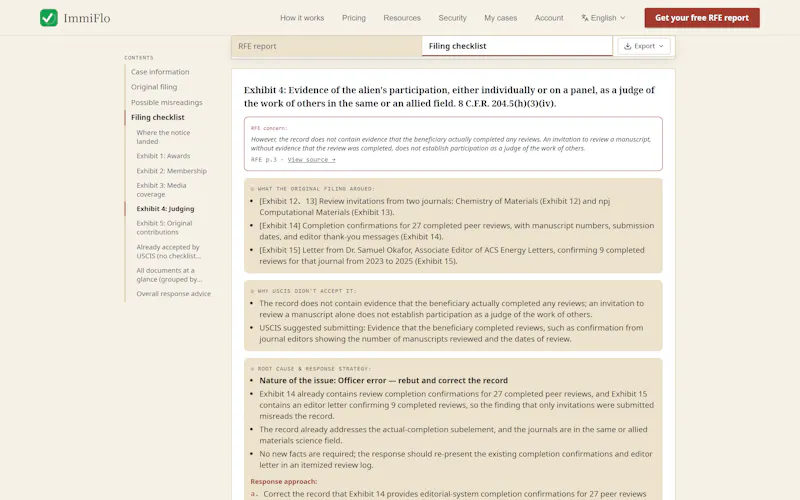
Task: Switch to the RFE report tab
Action: [327, 46]
